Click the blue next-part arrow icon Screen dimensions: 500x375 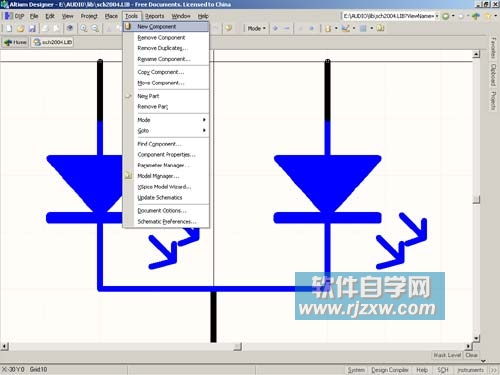point(275,29)
